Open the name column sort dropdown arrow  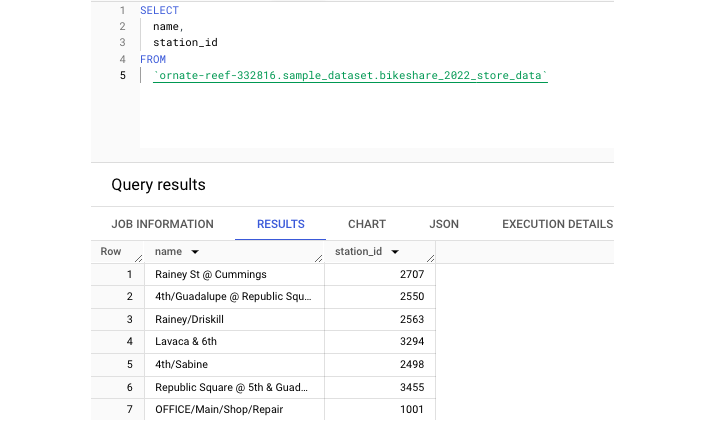pos(195,253)
